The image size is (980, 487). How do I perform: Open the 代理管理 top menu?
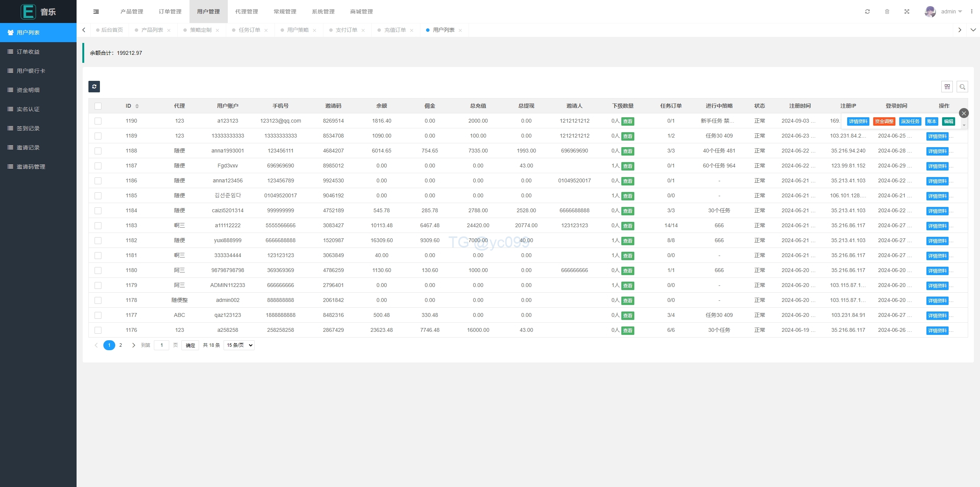coord(247,11)
